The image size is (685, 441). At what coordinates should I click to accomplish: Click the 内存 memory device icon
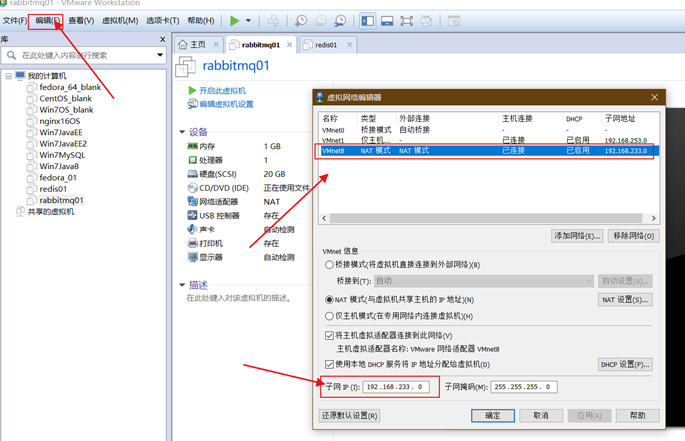tap(192, 146)
